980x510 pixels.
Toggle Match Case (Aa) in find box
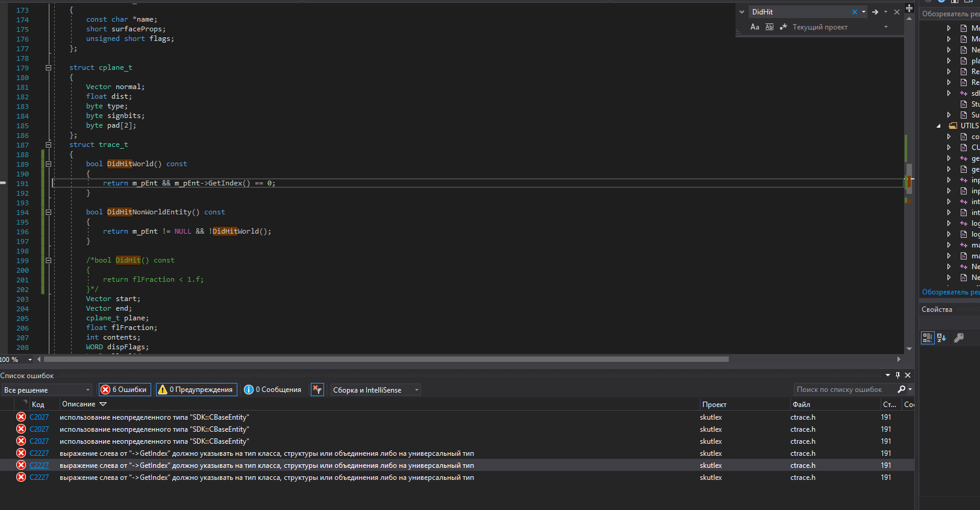[x=755, y=27]
